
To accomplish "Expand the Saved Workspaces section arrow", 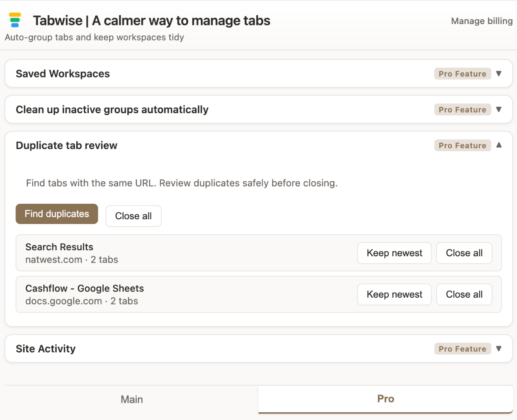I will [x=498, y=74].
